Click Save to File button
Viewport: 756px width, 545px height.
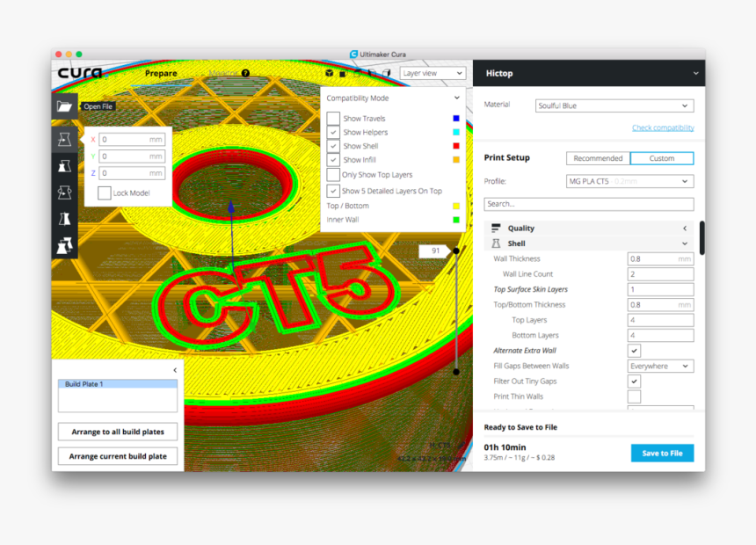[662, 453]
